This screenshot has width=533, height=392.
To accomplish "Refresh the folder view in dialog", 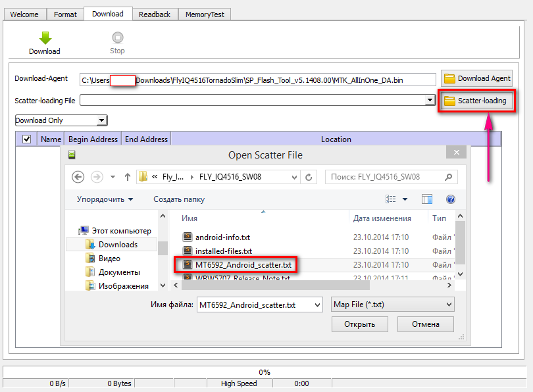I will [309, 177].
